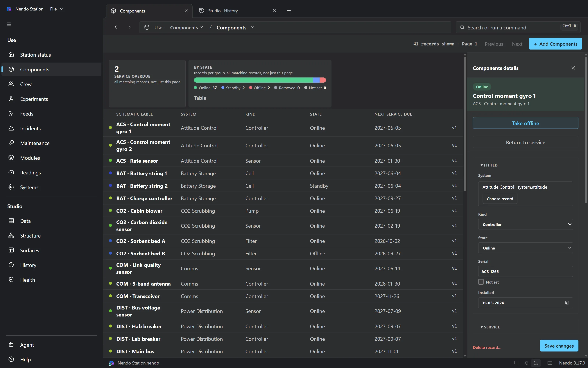Click the Serial ACS-1266 input field

point(525,271)
